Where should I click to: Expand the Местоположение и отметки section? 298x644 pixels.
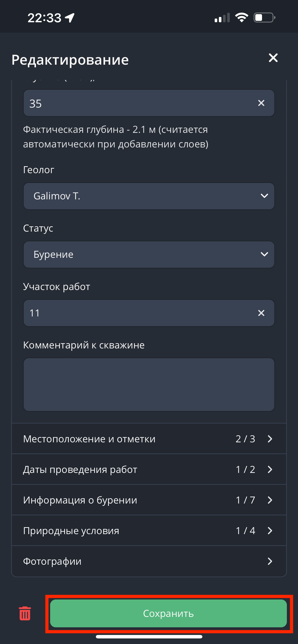tap(149, 439)
